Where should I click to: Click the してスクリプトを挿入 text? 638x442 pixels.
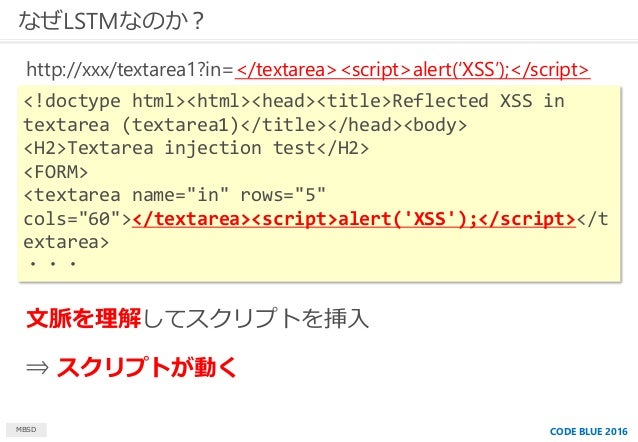pos(256,318)
